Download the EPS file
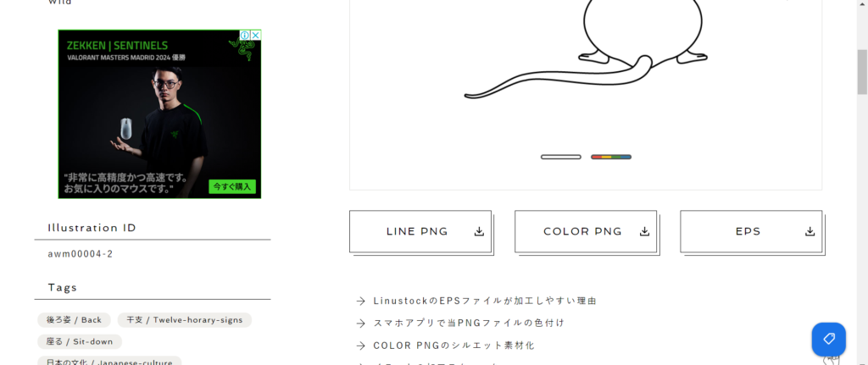Viewport: 868px width, 365px height. click(x=751, y=231)
